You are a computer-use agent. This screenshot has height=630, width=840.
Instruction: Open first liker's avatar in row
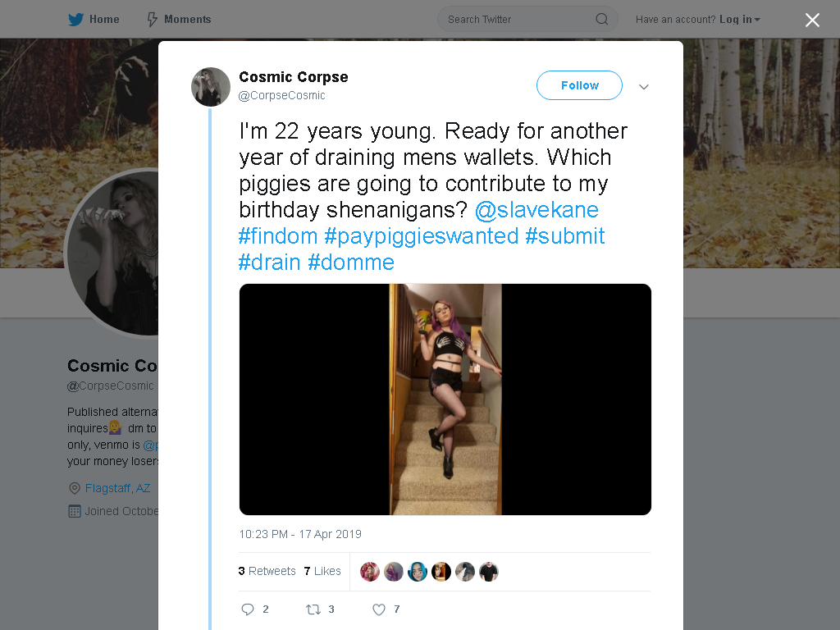tap(370, 572)
